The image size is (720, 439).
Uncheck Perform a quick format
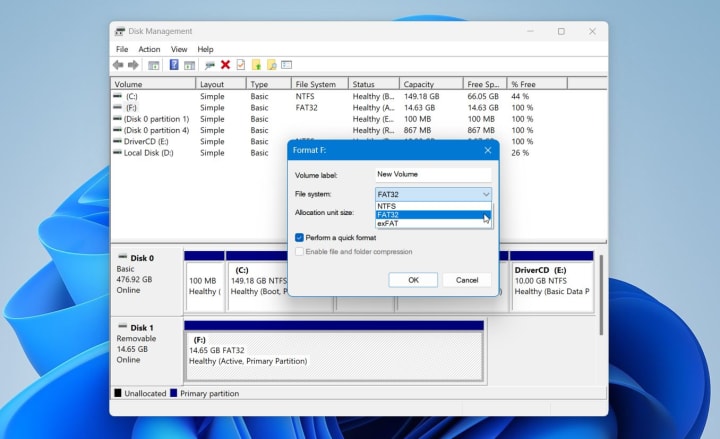point(300,238)
